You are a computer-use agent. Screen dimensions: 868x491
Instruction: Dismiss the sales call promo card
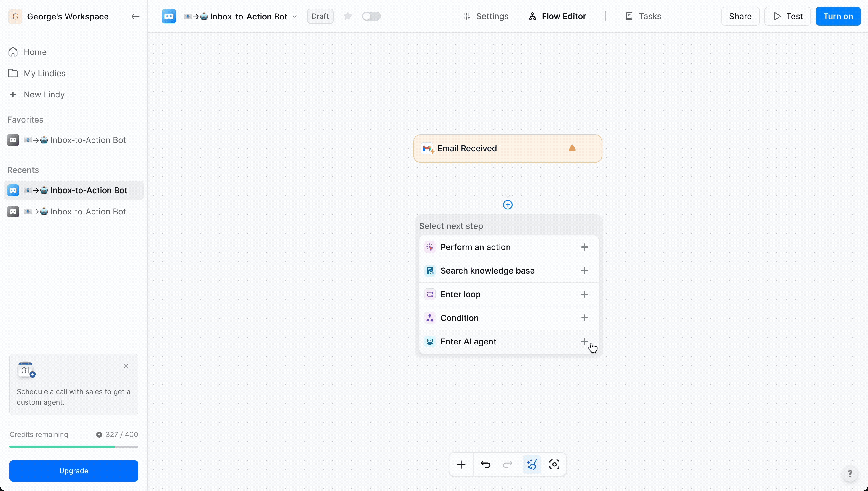tap(126, 366)
